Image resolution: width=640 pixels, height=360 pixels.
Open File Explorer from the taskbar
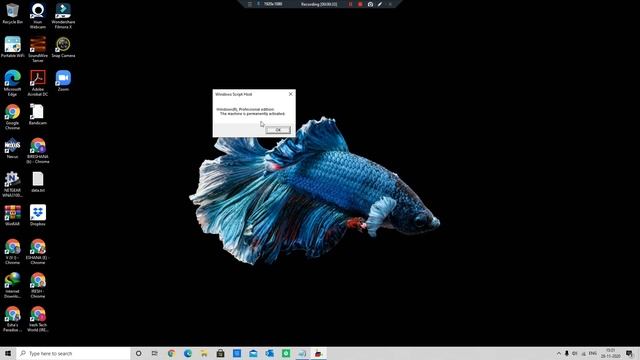click(x=204, y=353)
